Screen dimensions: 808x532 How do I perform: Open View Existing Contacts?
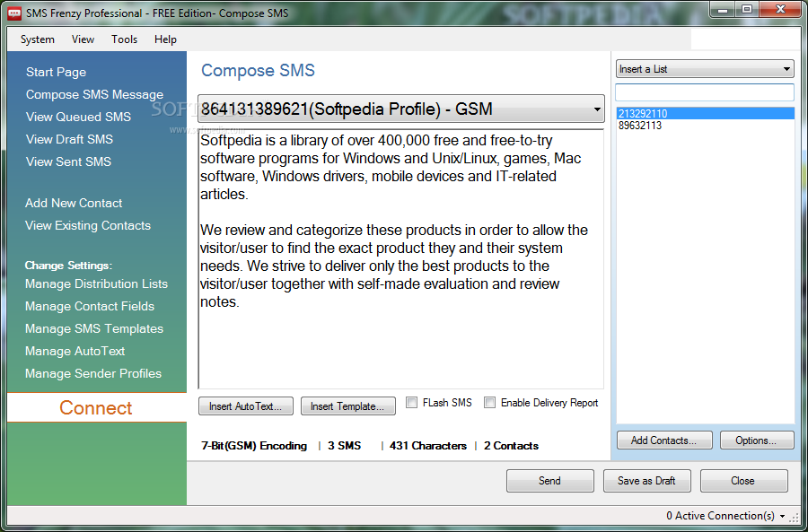(x=88, y=225)
